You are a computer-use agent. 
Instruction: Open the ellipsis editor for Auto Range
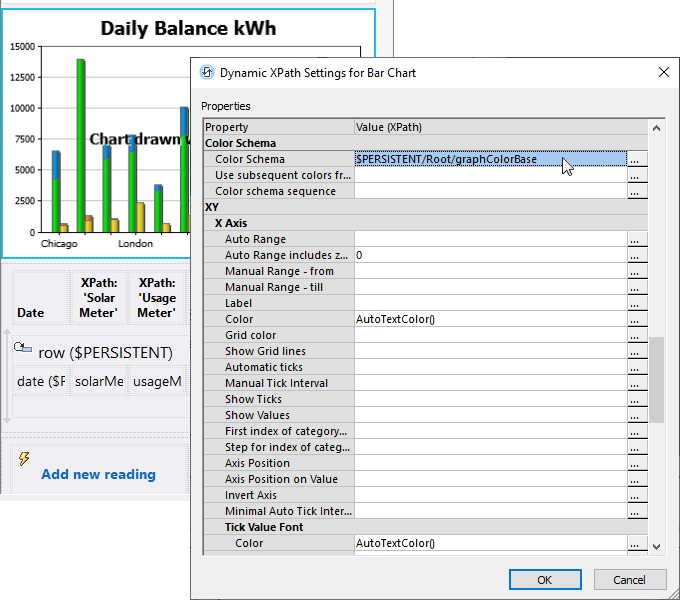(x=635, y=239)
